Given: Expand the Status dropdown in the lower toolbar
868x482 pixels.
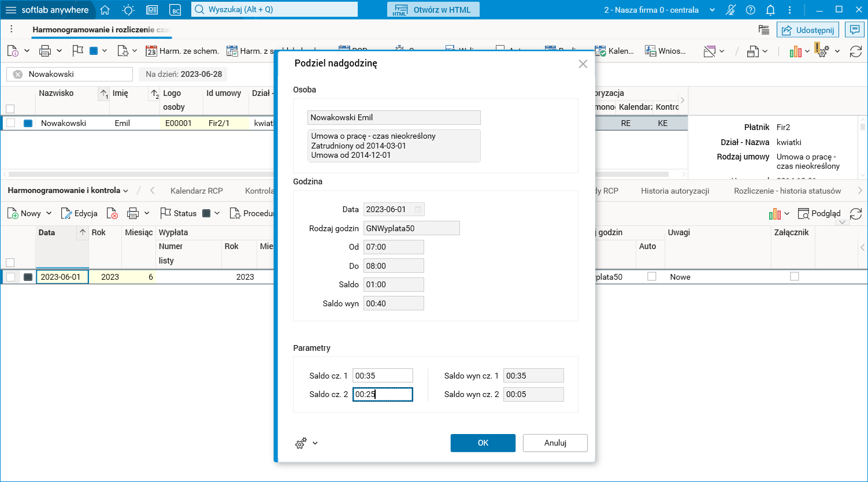Looking at the screenshot, I should (x=217, y=213).
